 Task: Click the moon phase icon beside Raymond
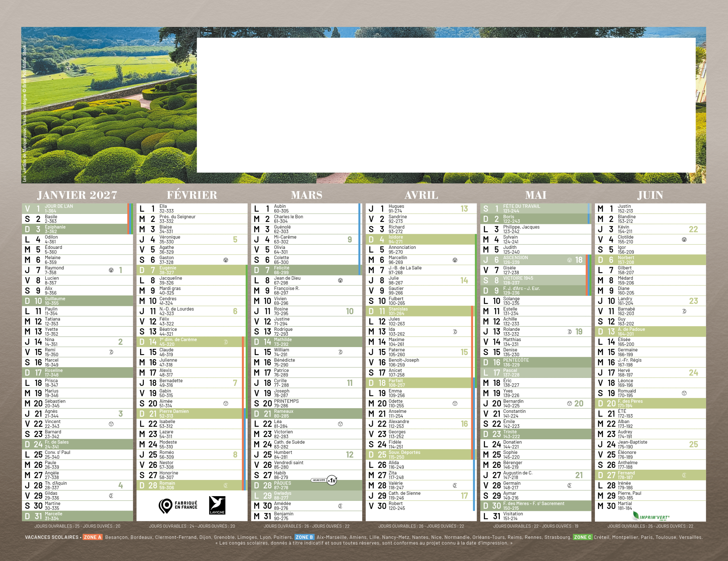tap(111, 270)
